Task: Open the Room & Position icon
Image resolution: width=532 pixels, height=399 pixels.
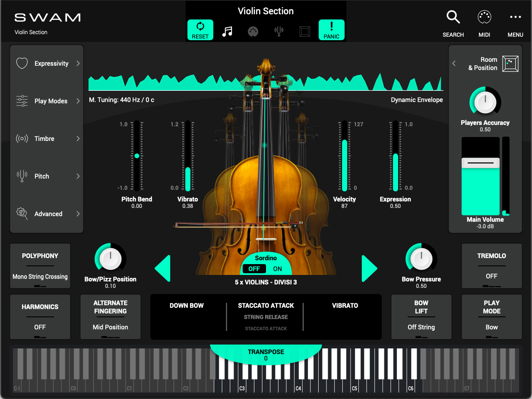Action: pos(510,64)
